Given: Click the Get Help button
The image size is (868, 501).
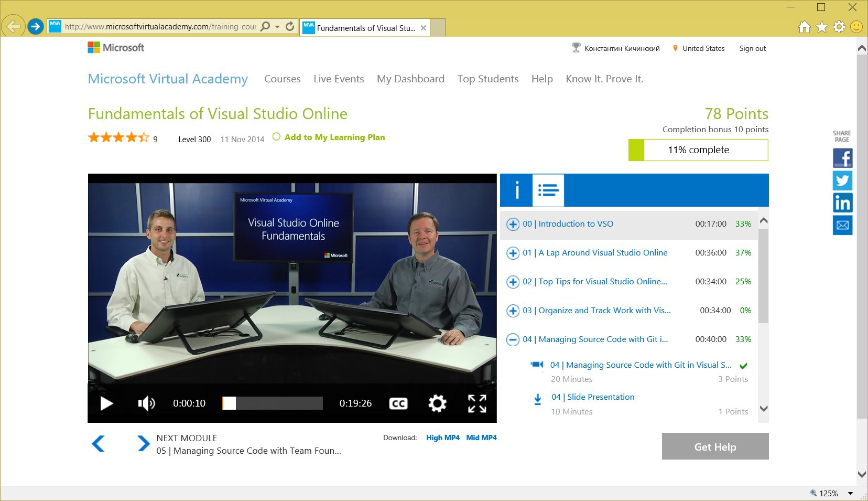Looking at the screenshot, I should [x=715, y=446].
